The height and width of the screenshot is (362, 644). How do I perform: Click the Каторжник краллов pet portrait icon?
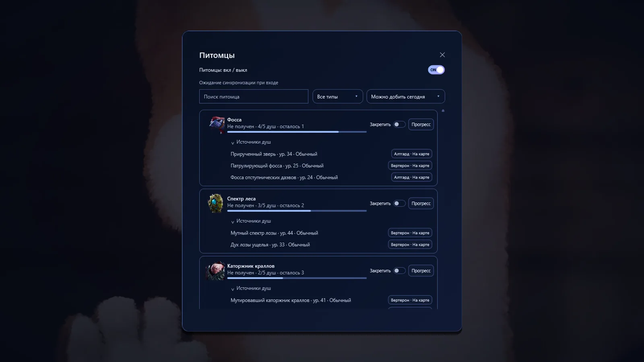[216, 271]
